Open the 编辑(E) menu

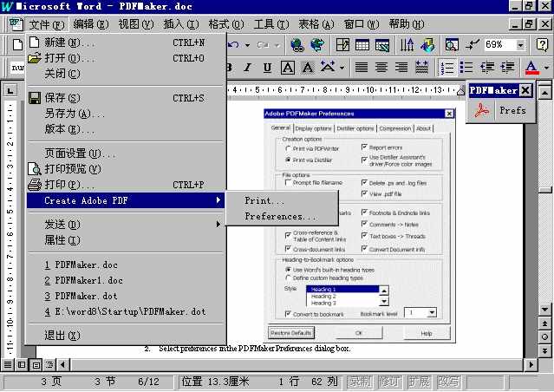click(91, 24)
